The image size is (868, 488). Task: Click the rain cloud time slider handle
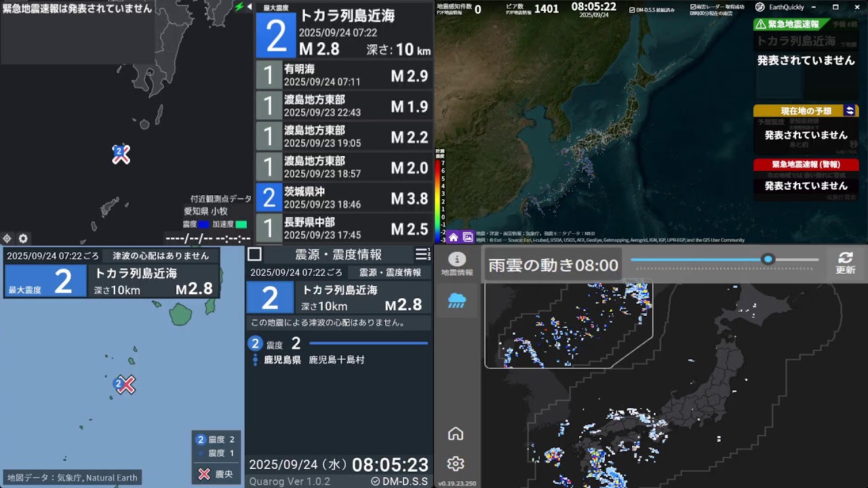coord(768,259)
